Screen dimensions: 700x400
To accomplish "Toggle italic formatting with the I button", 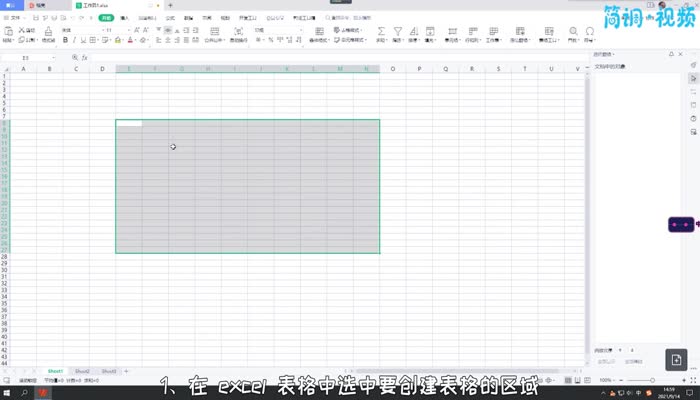I will pyautogui.click(x=74, y=41).
